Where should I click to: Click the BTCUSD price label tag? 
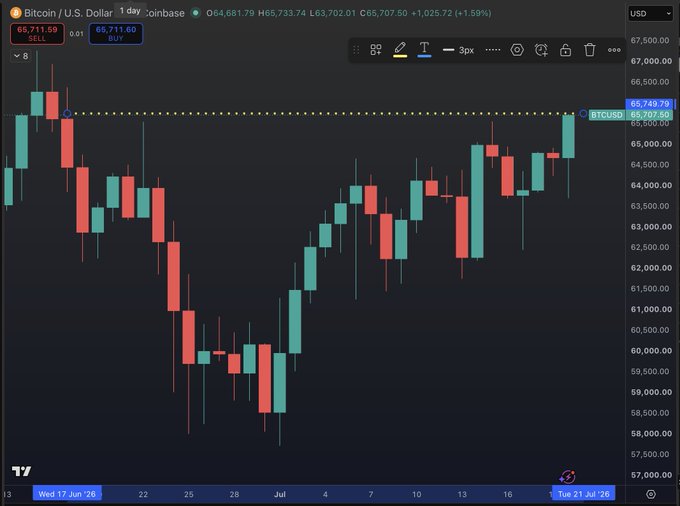(x=607, y=115)
